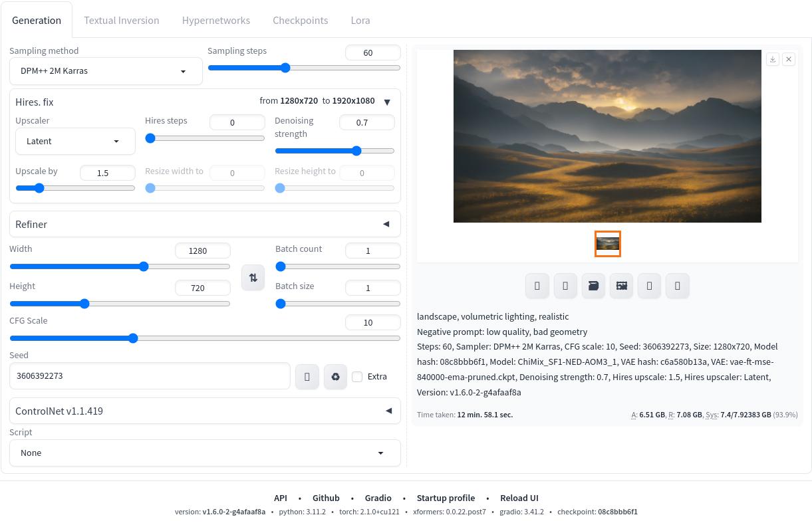Click the CFG Scale value field
Screen dimensions: 812x523
(372, 322)
